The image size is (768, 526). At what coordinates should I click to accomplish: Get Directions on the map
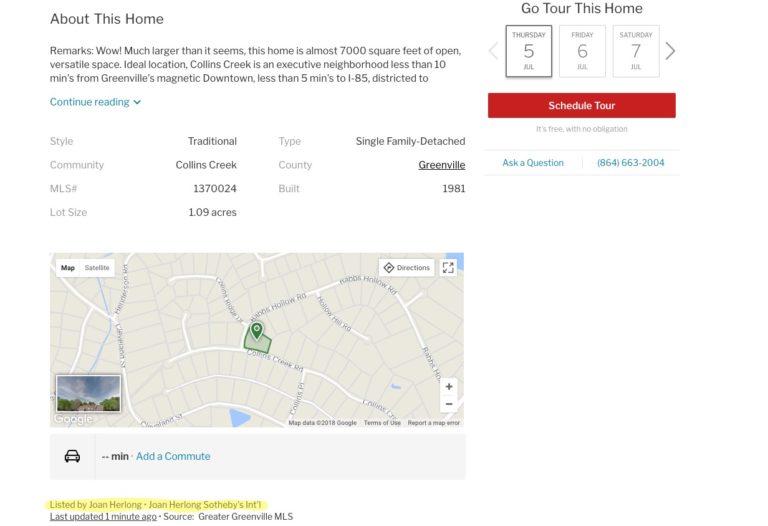(407, 268)
